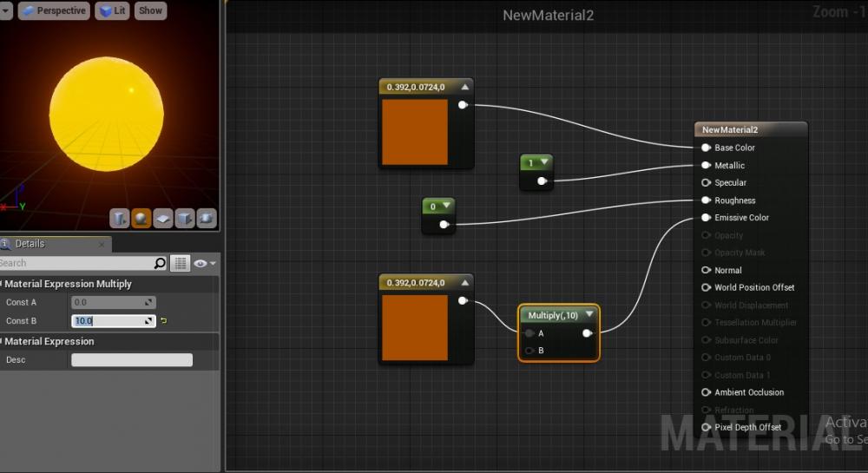Select sphere preview primitive shape

(x=141, y=219)
